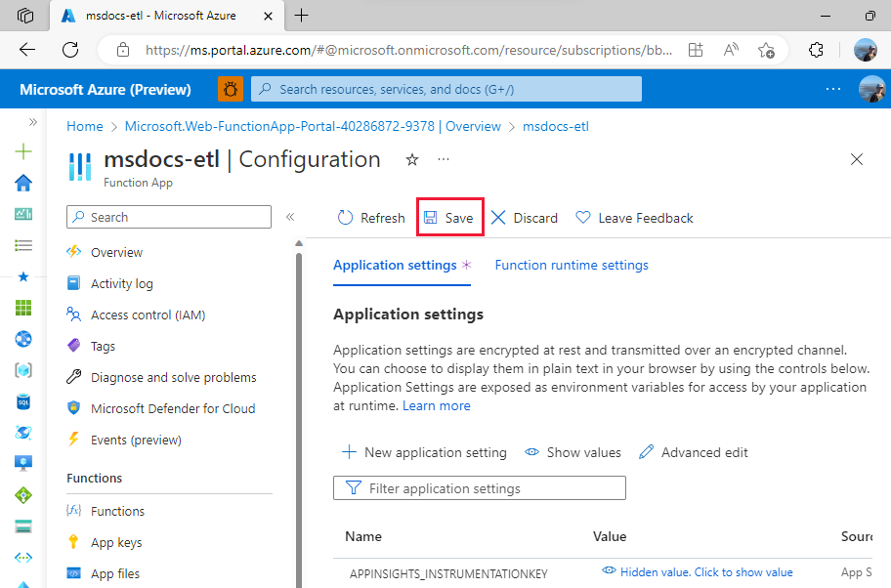Favorite msdocs-etl using the star icon
The image size is (891, 588).
click(x=411, y=159)
